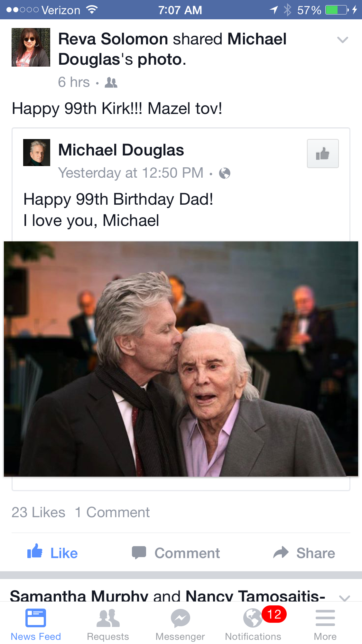Tap the thumbs-up icon on the shared post
The height and width of the screenshot is (644, 362).
coord(323,154)
